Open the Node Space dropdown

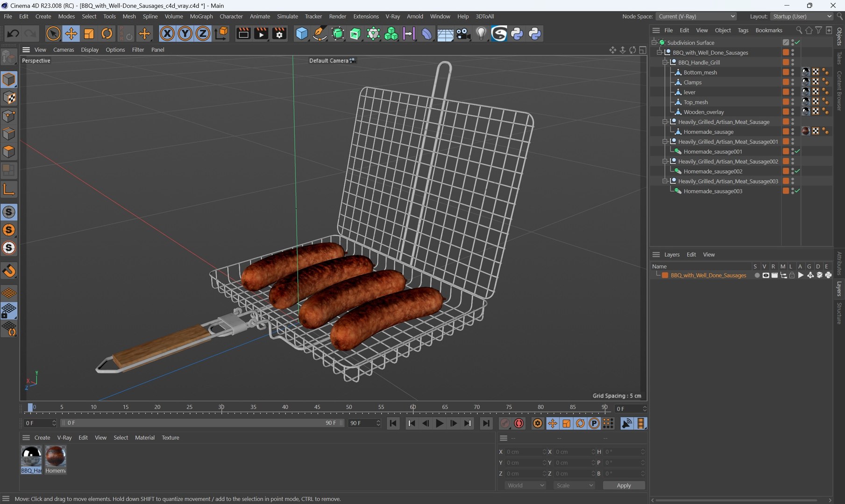[x=696, y=16]
